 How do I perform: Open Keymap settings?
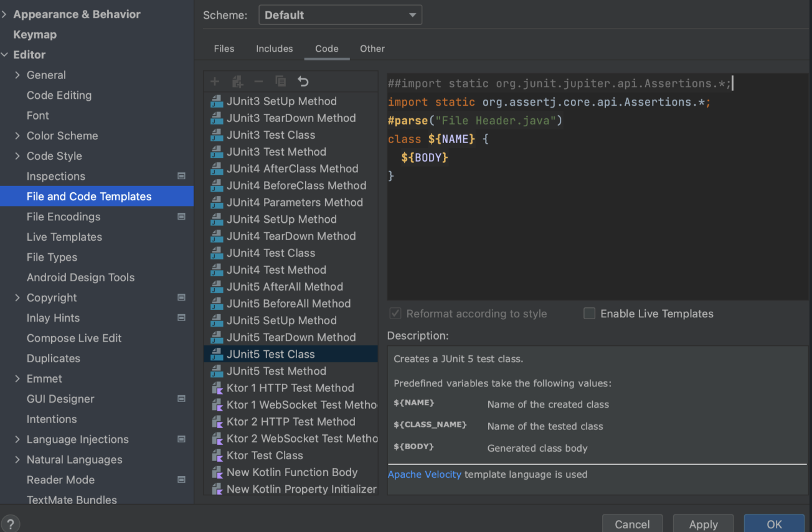[x=35, y=35]
